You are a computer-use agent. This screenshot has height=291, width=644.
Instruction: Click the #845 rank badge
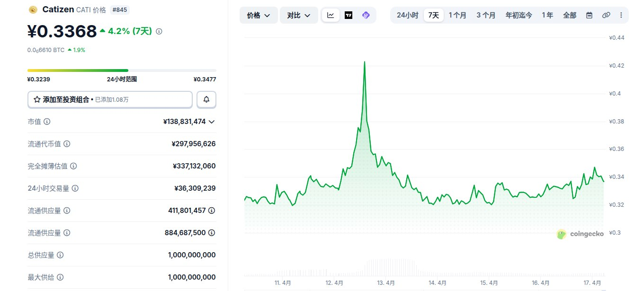(119, 9)
